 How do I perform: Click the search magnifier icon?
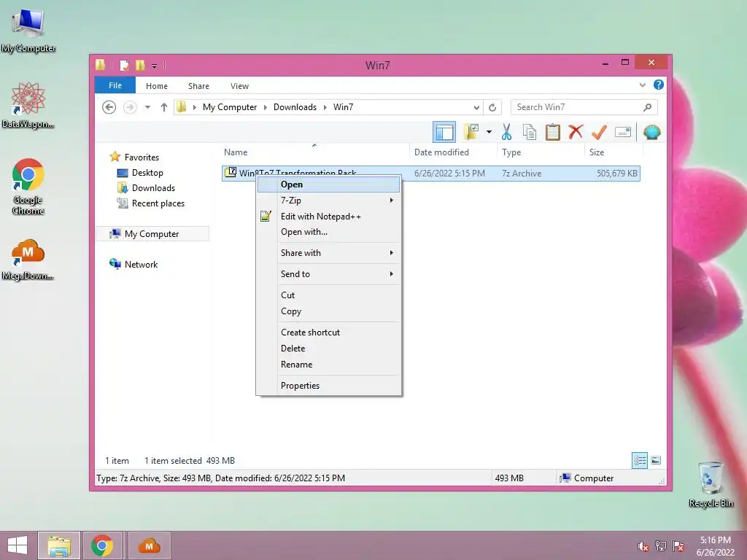pos(647,107)
